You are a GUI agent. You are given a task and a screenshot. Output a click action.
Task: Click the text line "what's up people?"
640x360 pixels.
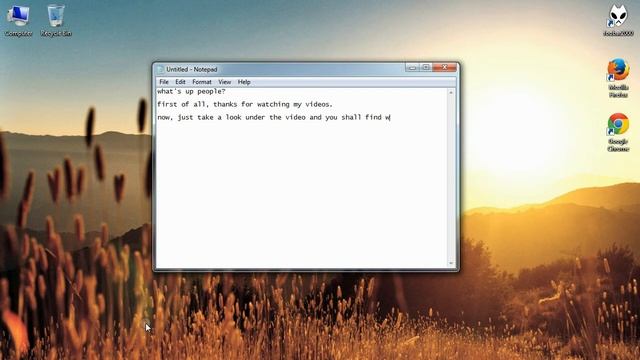(x=191, y=91)
